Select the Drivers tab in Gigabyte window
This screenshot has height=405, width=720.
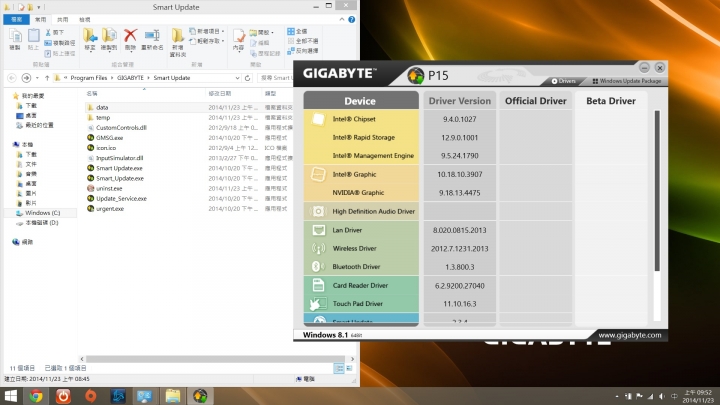tap(563, 81)
